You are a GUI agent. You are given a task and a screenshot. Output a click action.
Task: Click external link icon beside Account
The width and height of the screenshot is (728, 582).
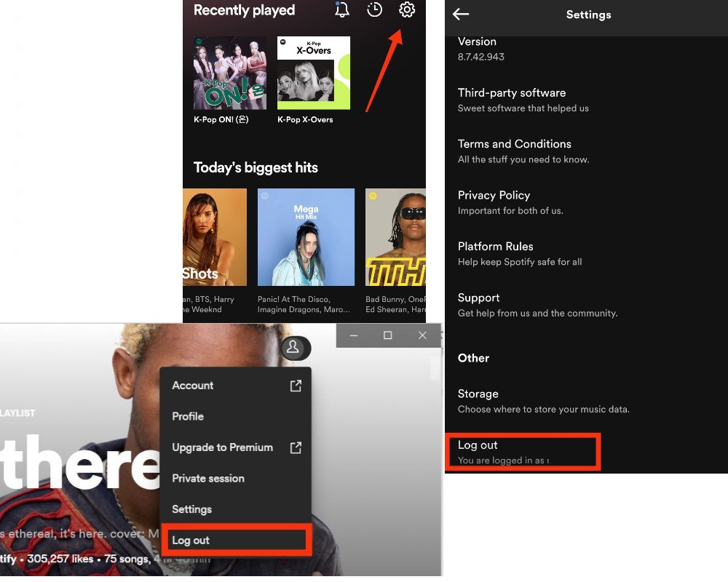pos(296,386)
